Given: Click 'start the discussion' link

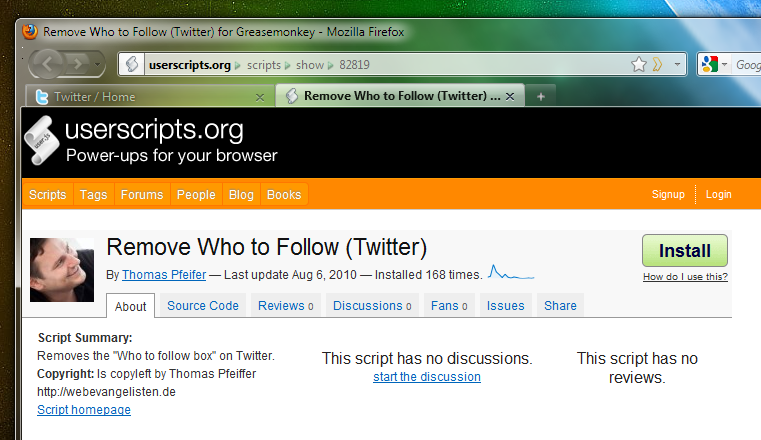Looking at the screenshot, I should point(427,377).
